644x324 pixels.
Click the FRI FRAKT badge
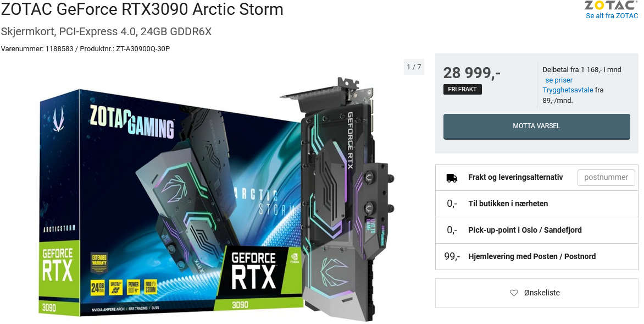[x=463, y=89]
